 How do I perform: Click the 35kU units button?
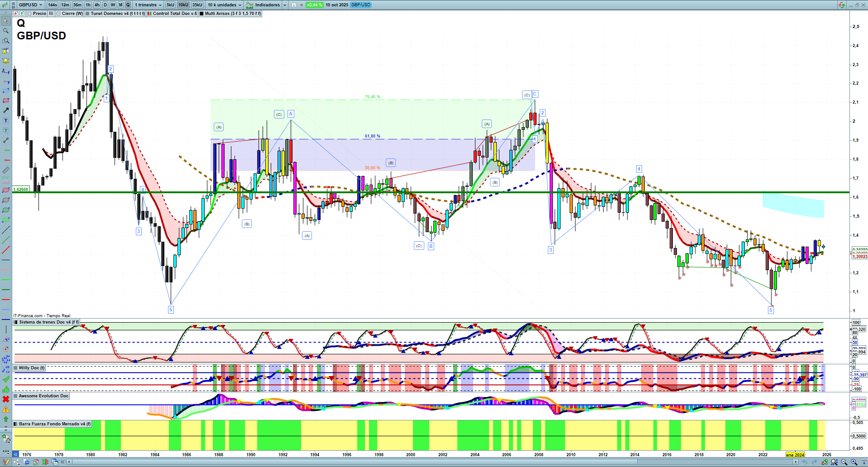[197, 5]
